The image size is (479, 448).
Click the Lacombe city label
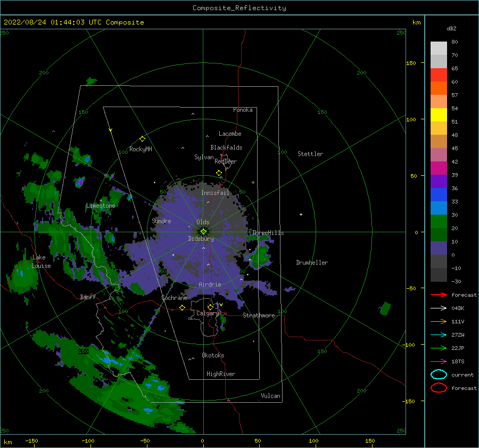click(230, 134)
